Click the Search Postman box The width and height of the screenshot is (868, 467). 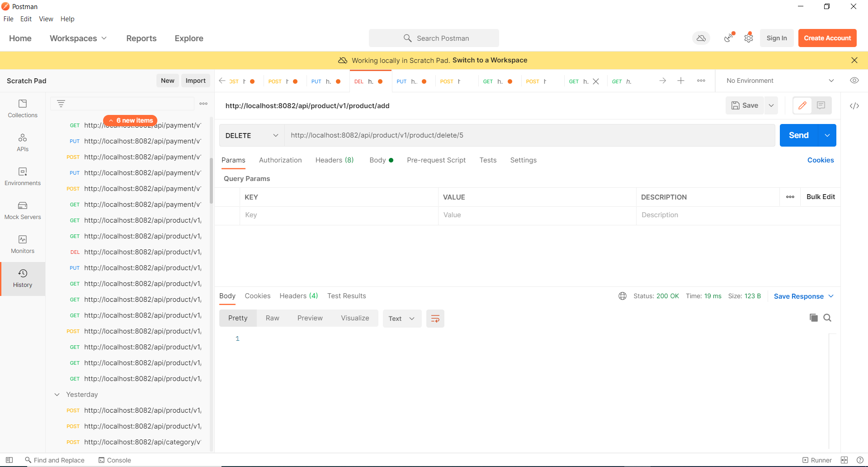point(434,38)
